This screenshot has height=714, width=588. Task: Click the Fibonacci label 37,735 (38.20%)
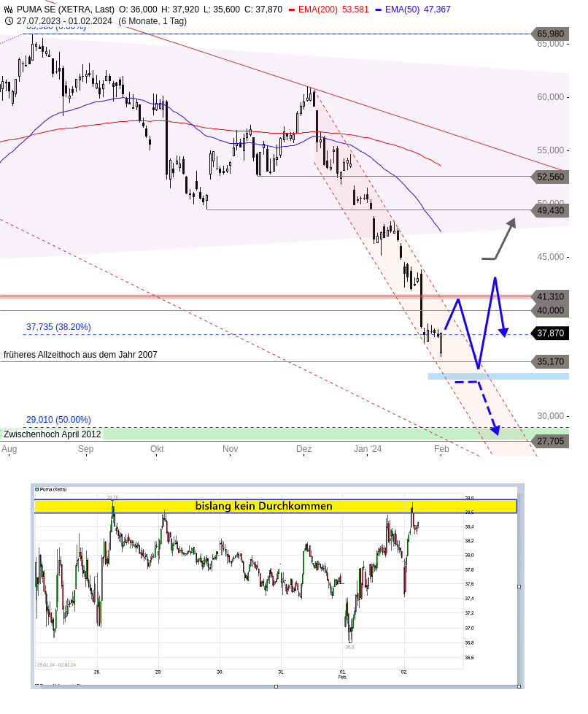(58, 327)
